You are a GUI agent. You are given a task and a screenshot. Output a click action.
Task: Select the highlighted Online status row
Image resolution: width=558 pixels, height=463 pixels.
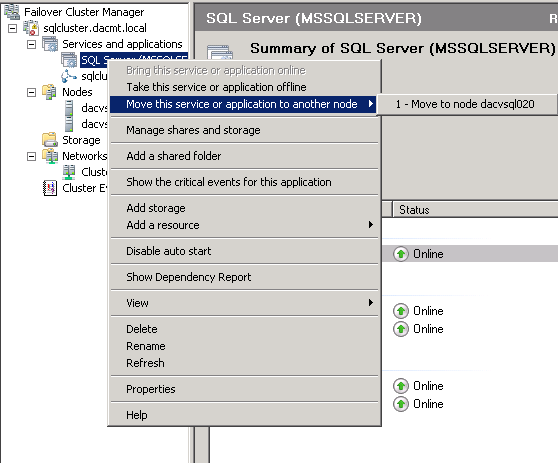[470, 254]
